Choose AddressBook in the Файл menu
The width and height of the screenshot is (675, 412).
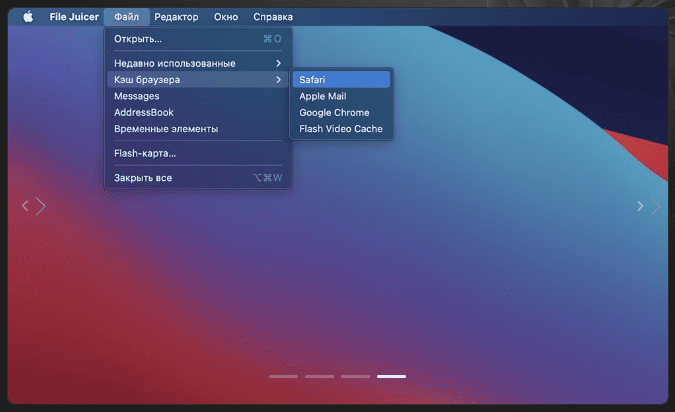tap(198, 112)
